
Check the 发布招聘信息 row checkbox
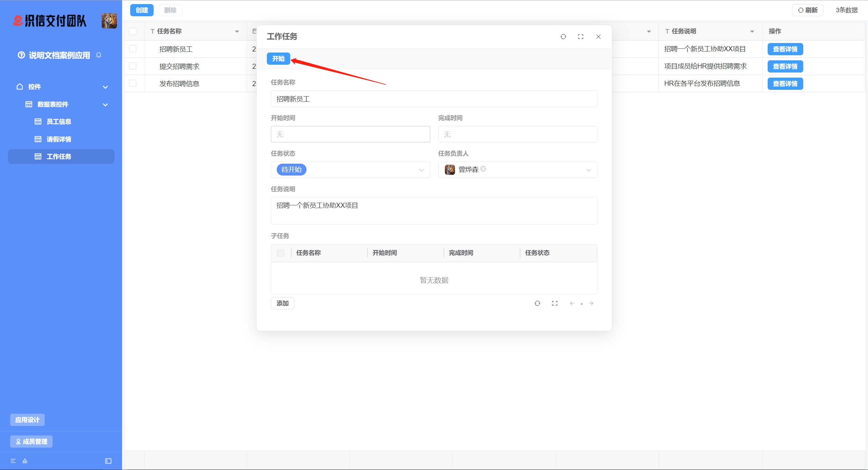coord(133,83)
